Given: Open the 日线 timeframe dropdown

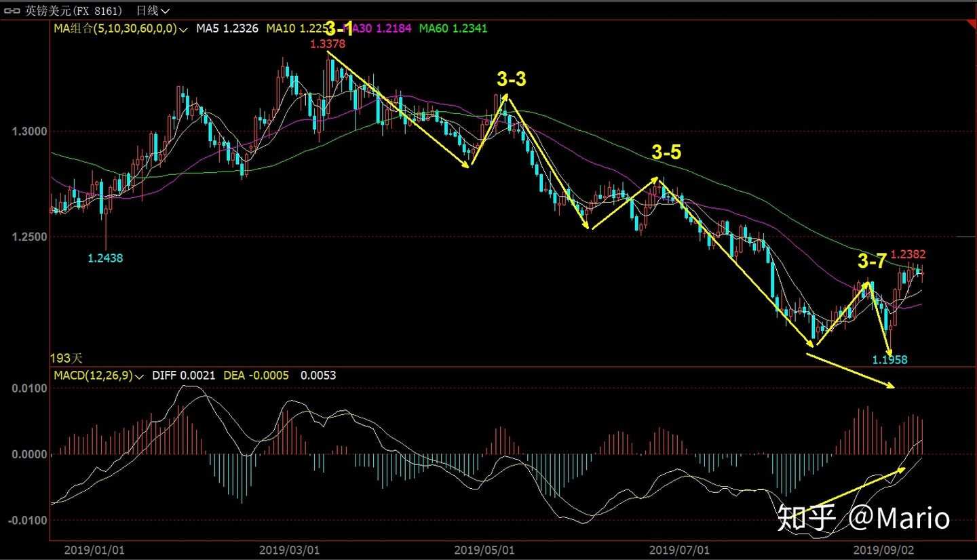Looking at the screenshot, I should pos(153,10).
